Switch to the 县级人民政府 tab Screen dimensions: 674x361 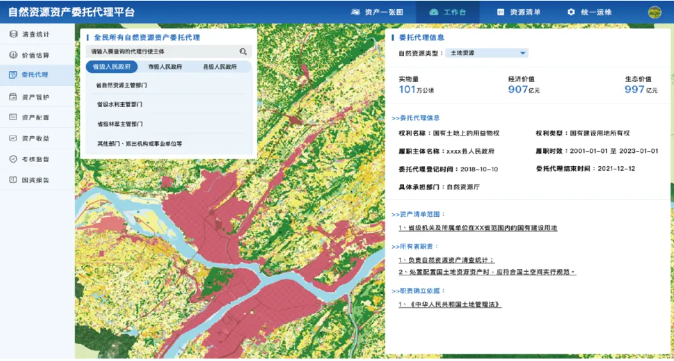pyautogui.click(x=219, y=67)
